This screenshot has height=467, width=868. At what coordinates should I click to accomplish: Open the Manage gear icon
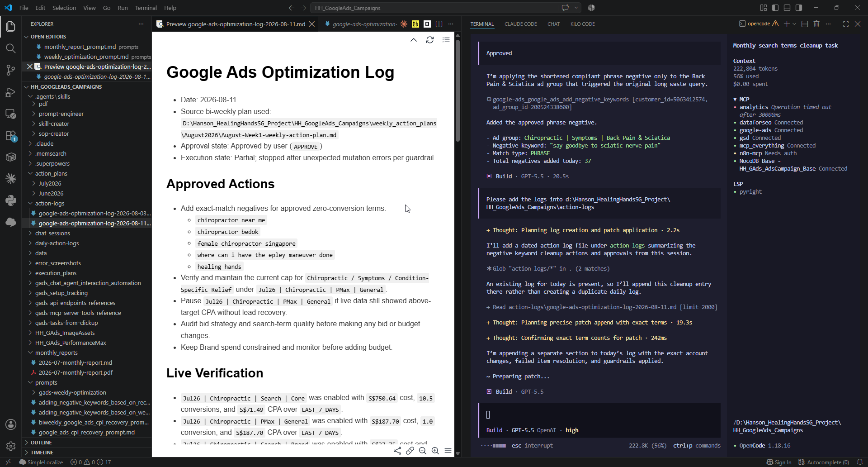(11, 446)
